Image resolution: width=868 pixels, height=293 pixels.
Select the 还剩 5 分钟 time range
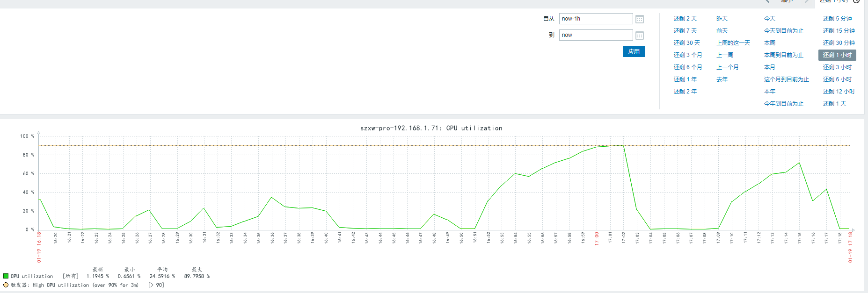pyautogui.click(x=837, y=19)
